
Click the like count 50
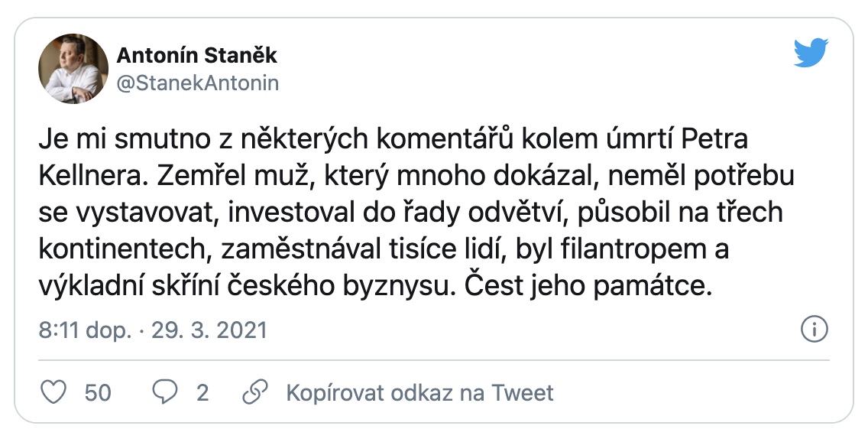pos(98,393)
